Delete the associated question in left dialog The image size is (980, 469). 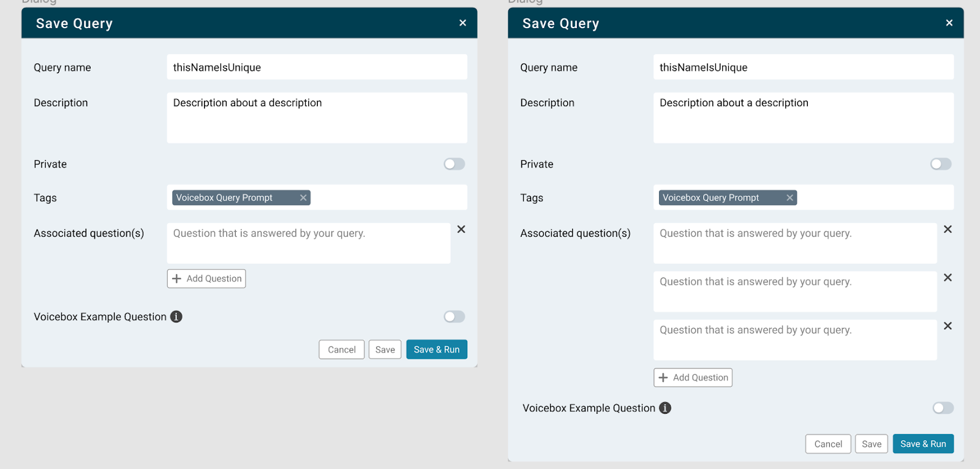coord(461,229)
